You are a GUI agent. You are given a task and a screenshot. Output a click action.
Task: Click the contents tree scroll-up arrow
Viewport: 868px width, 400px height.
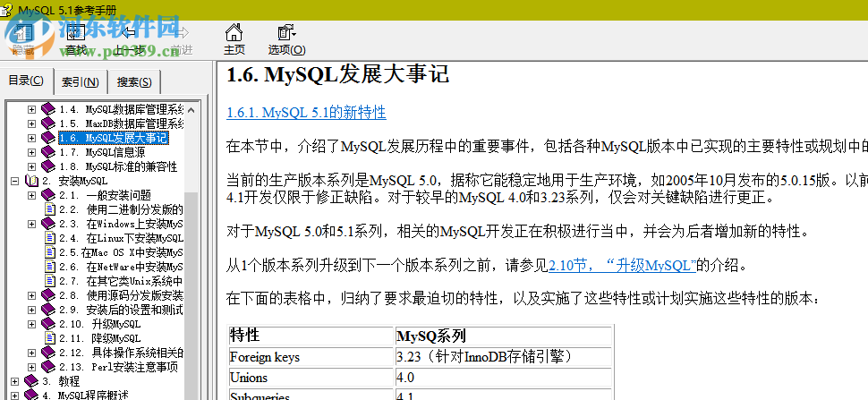click(191, 109)
